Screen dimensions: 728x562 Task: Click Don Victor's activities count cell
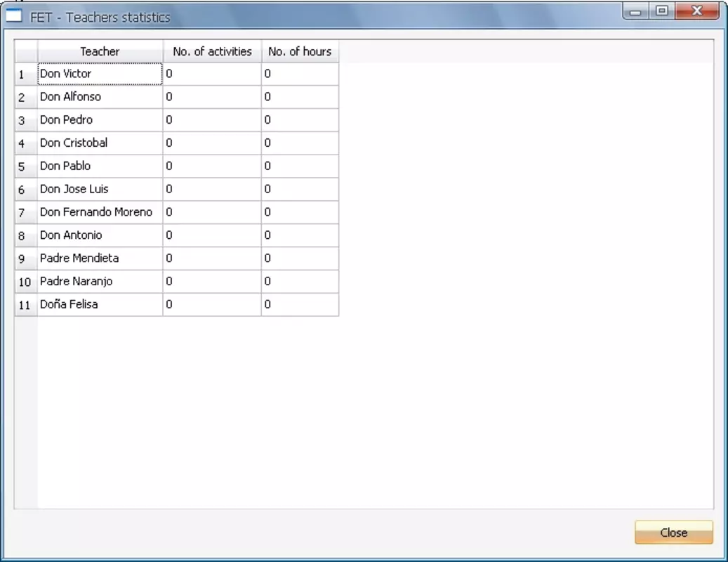[x=212, y=74]
